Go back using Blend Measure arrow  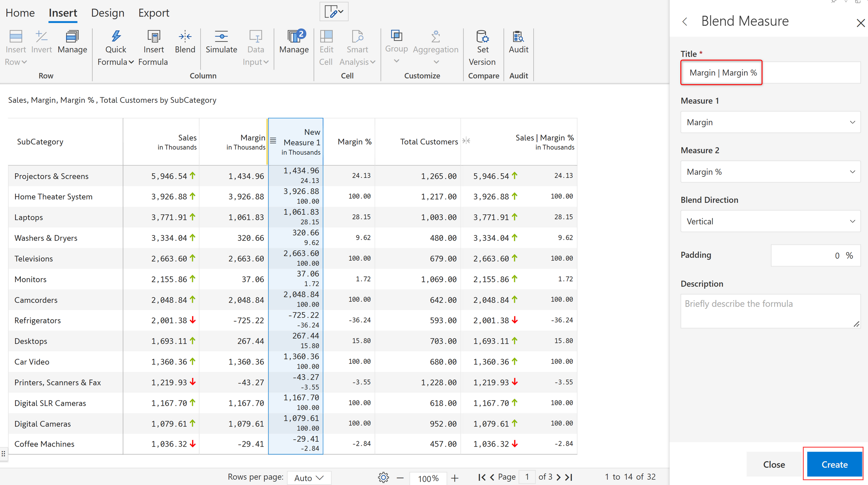click(x=685, y=22)
